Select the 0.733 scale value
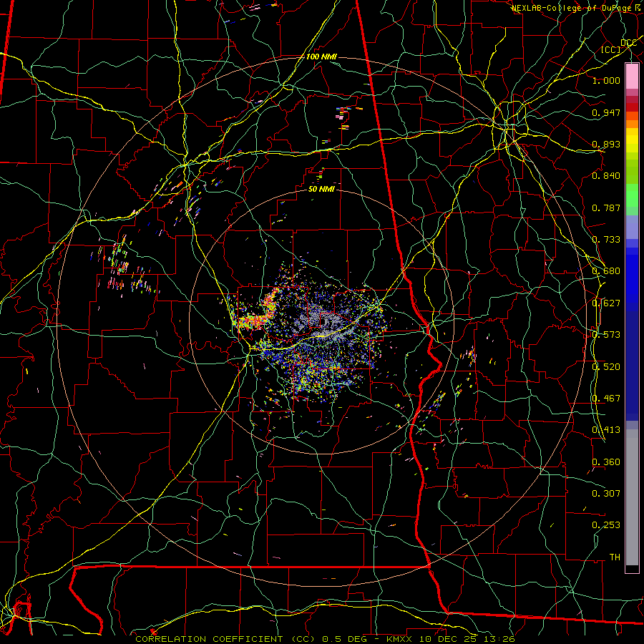The image size is (644, 644). coord(606,240)
